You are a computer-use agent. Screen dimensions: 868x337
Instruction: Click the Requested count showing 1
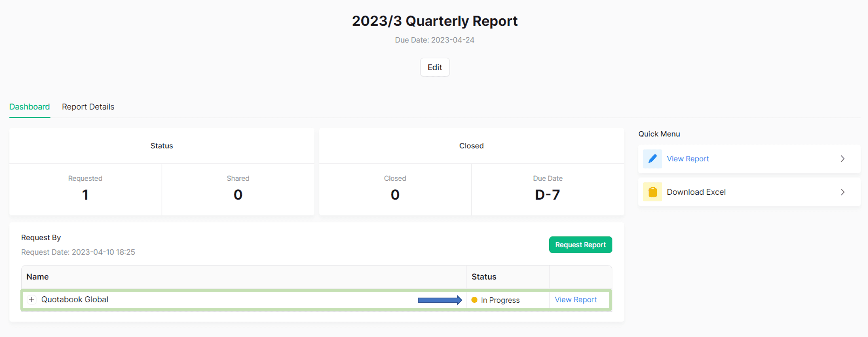tap(85, 194)
